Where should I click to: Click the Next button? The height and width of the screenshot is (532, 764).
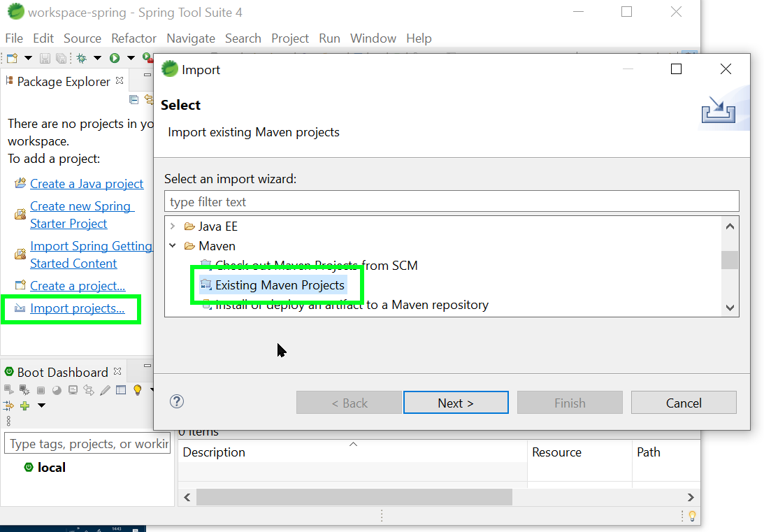coord(456,403)
